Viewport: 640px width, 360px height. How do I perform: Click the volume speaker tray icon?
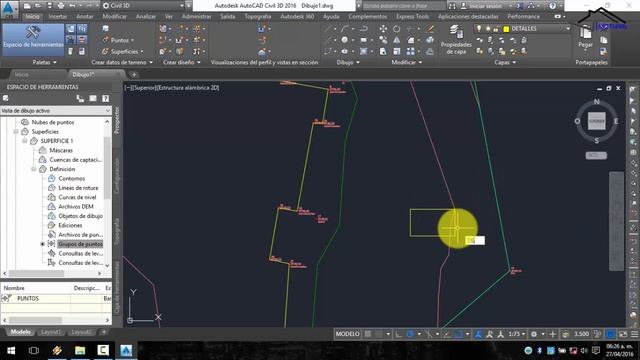pyautogui.click(x=584, y=351)
